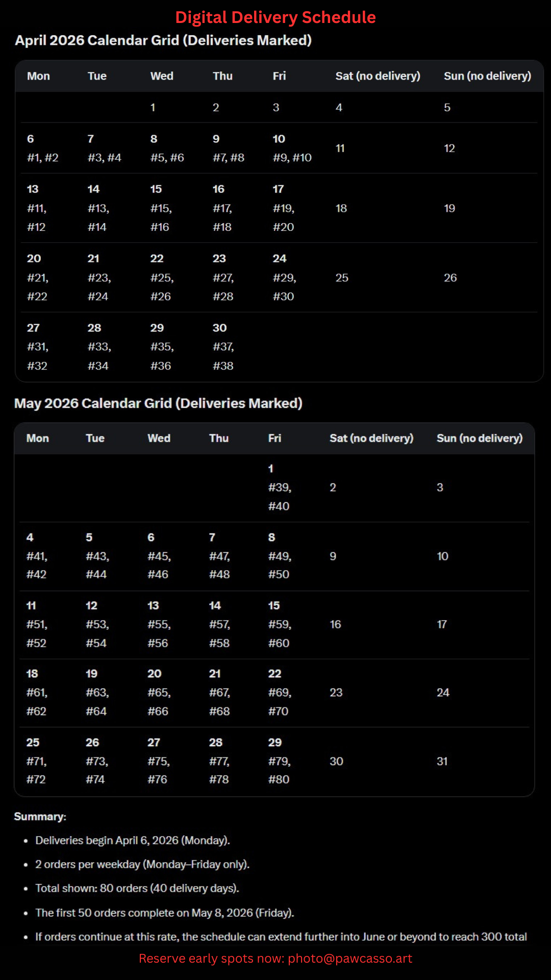Click the Digital Delivery Schedule title
This screenshot has width=551, height=980.
pyautogui.click(x=275, y=17)
